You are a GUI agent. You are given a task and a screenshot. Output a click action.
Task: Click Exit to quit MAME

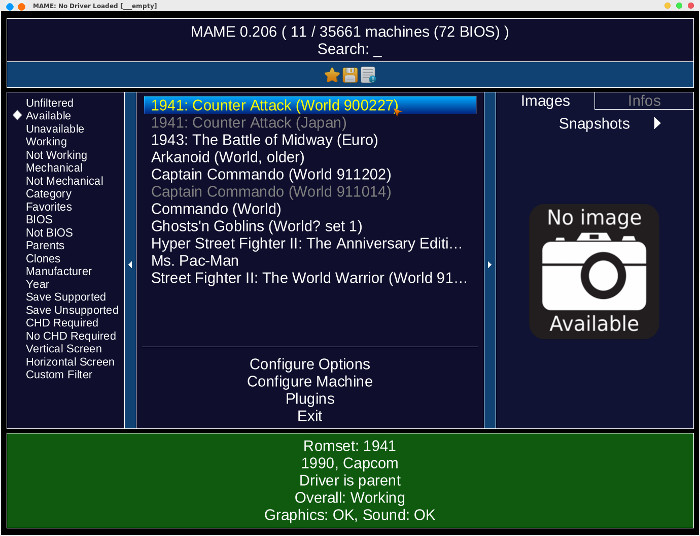(310, 416)
